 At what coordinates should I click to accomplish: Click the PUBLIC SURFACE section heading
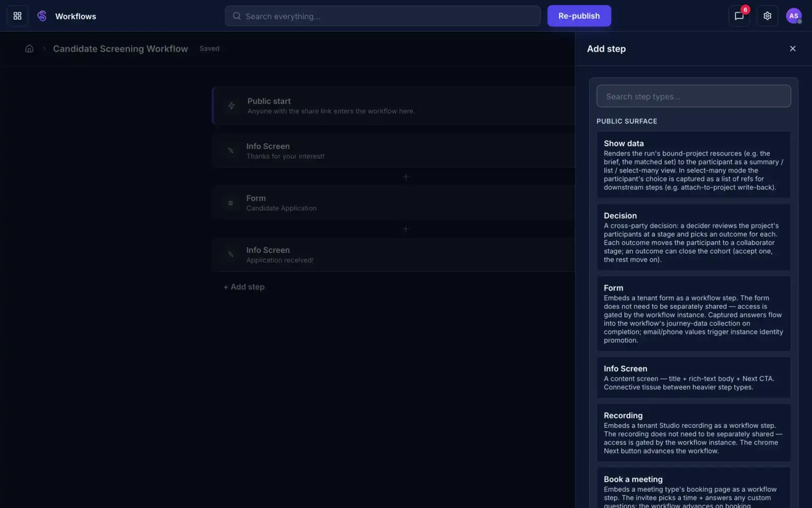(x=627, y=121)
